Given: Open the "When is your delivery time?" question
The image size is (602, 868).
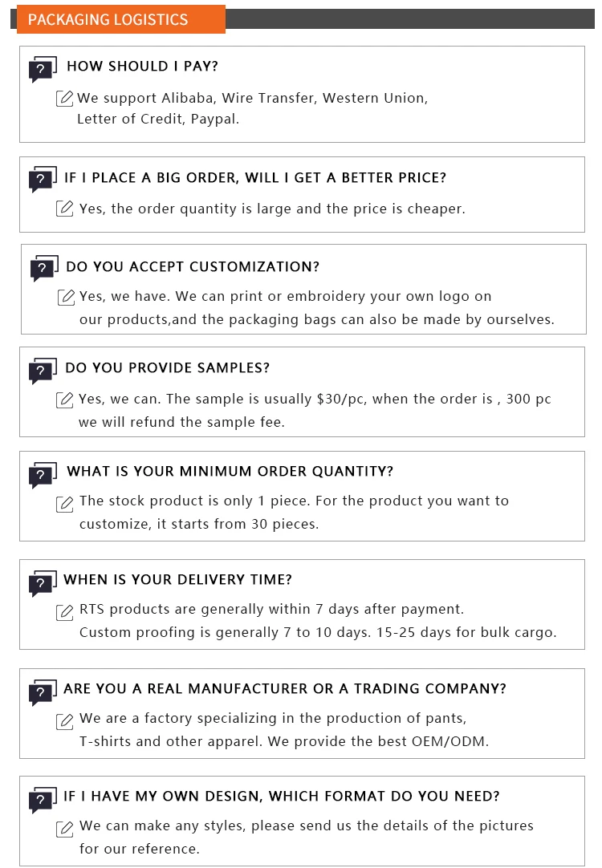Looking at the screenshot, I should [x=177, y=579].
